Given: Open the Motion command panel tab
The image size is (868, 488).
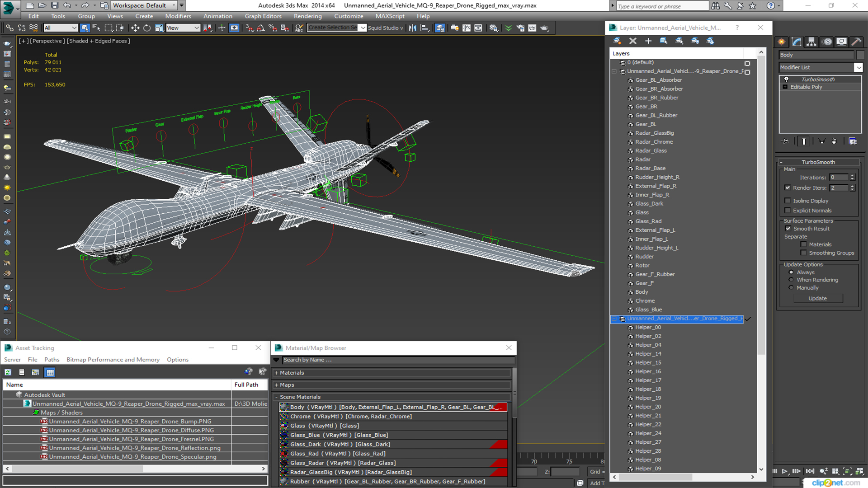Looking at the screenshot, I should click(827, 42).
